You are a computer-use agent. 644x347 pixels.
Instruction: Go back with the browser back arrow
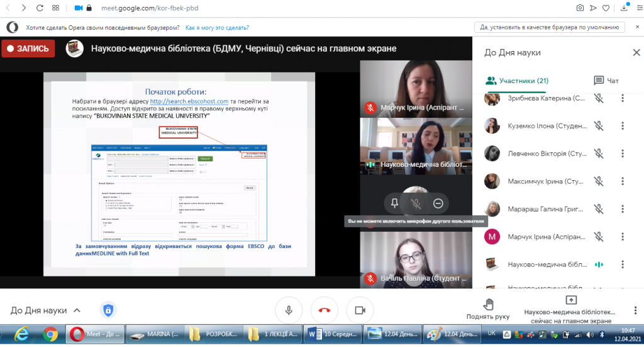8,8
